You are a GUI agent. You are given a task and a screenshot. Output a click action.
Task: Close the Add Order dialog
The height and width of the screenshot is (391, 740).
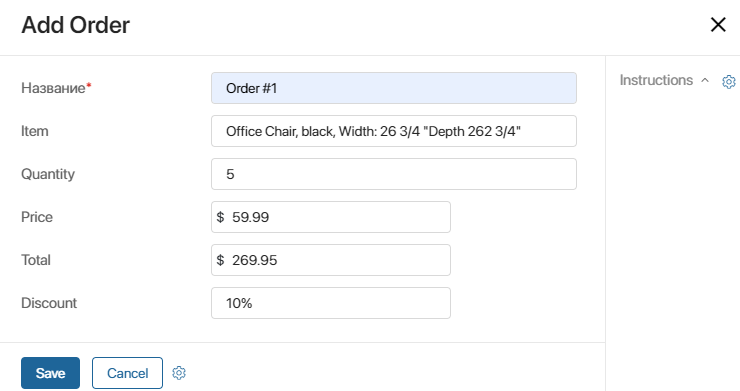(718, 25)
